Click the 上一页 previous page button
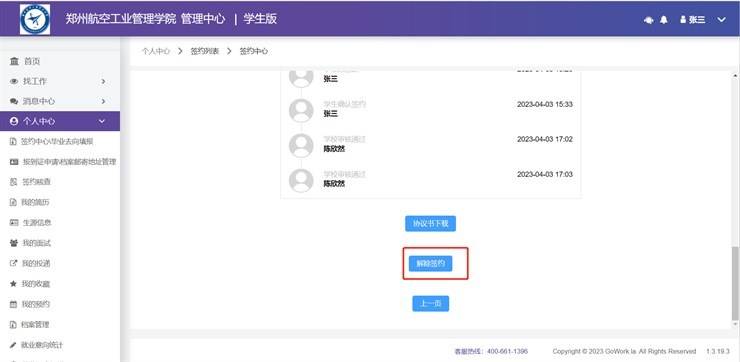 430,303
